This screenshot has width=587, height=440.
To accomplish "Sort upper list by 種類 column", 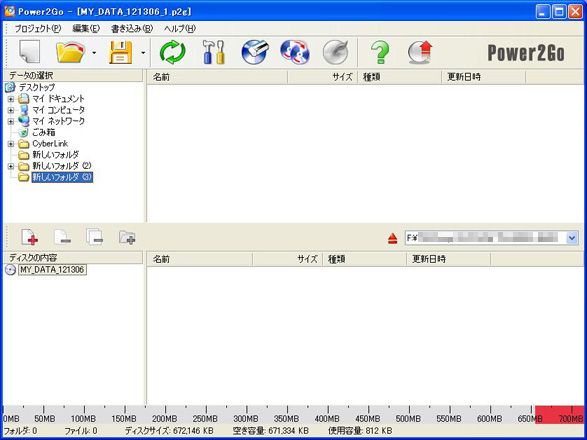I will (x=400, y=77).
